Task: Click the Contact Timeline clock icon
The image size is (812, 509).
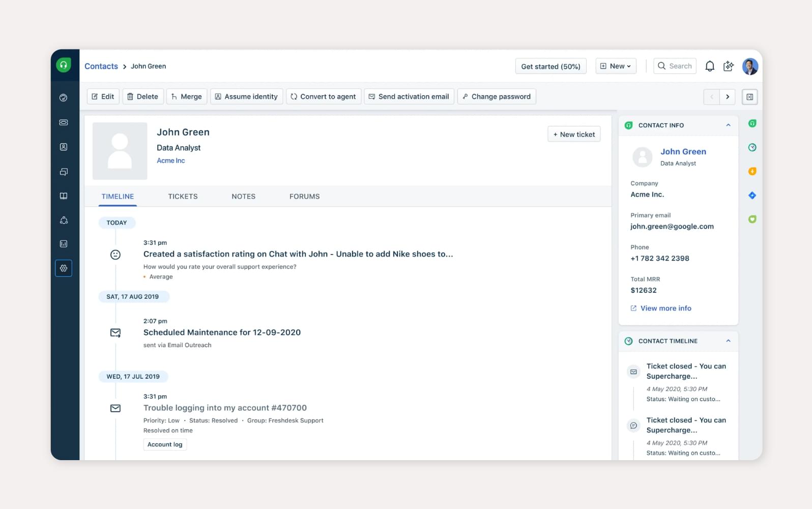Action: pos(628,341)
